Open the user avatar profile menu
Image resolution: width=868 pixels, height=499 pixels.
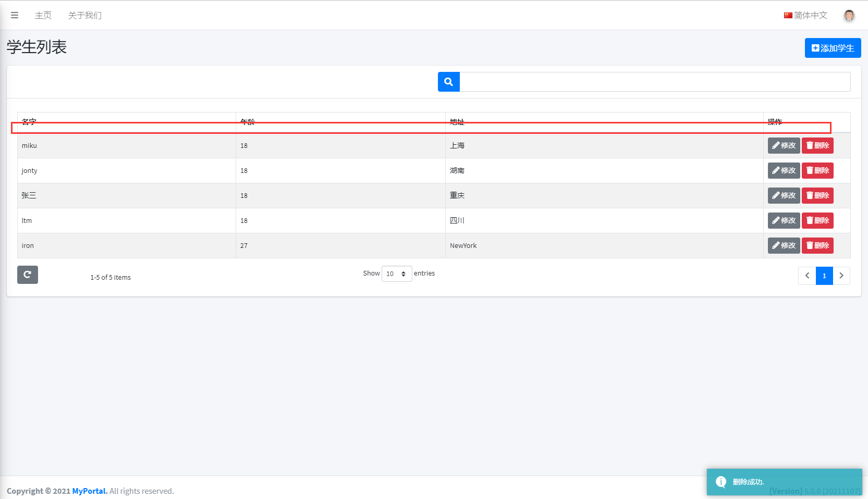[849, 16]
